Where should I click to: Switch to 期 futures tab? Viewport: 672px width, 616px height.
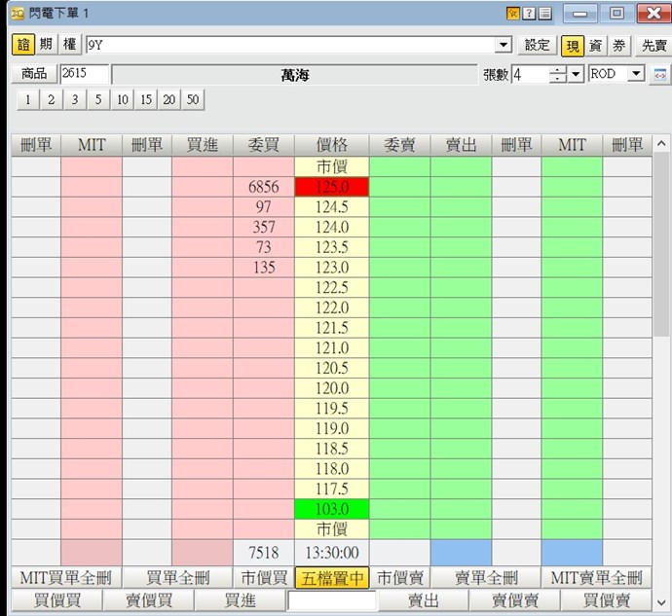pyautogui.click(x=46, y=45)
